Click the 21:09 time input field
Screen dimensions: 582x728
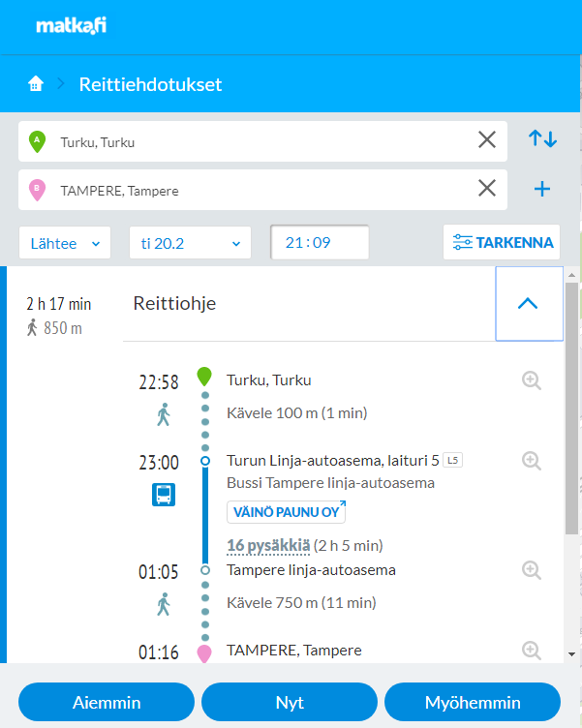[320, 242]
